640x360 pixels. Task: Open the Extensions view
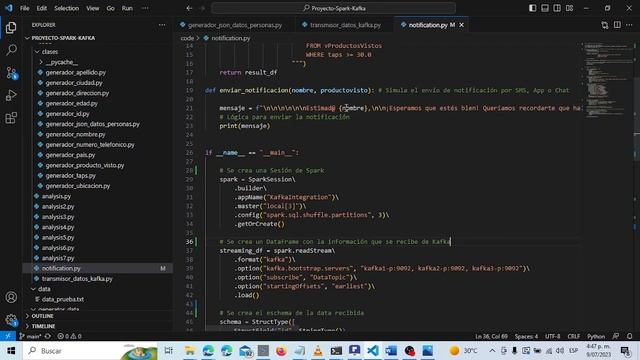pos(11,118)
